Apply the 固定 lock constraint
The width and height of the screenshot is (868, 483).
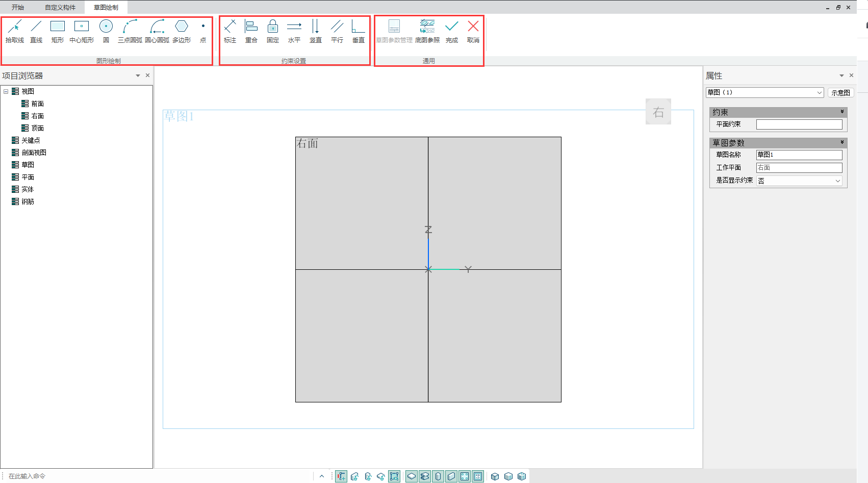coord(273,31)
